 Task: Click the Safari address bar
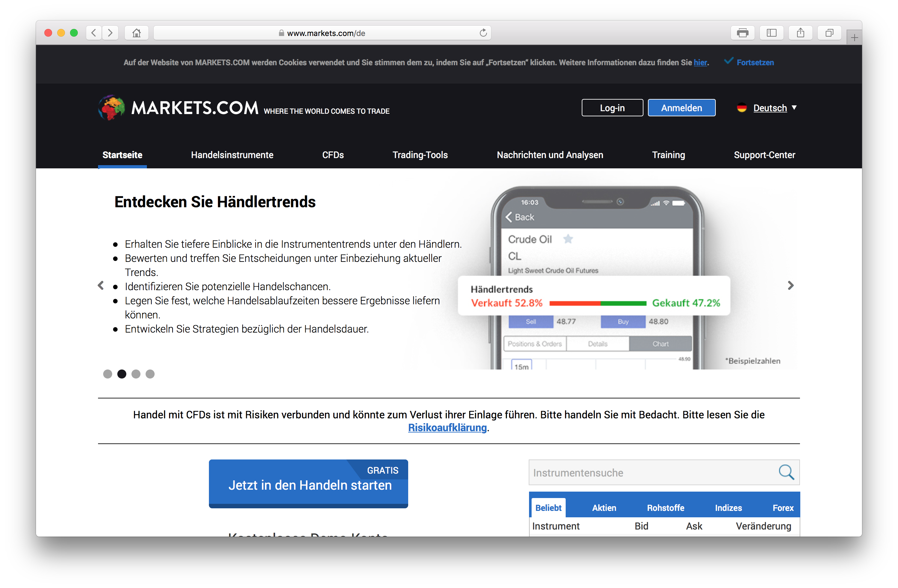point(322,33)
